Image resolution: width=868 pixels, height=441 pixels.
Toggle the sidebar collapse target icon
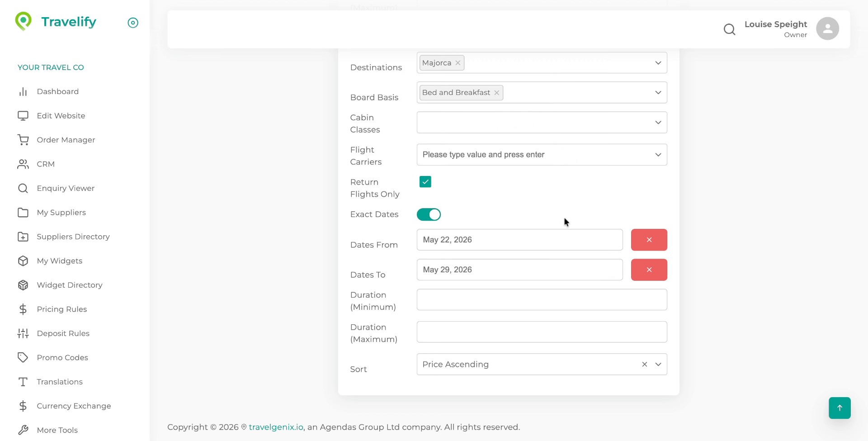tap(133, 23)
